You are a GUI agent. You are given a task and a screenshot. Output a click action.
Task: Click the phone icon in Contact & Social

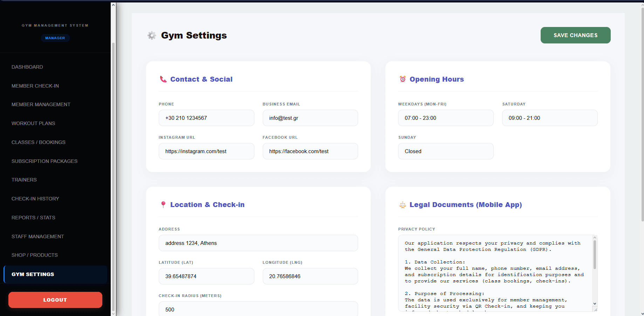coord(163,79)
